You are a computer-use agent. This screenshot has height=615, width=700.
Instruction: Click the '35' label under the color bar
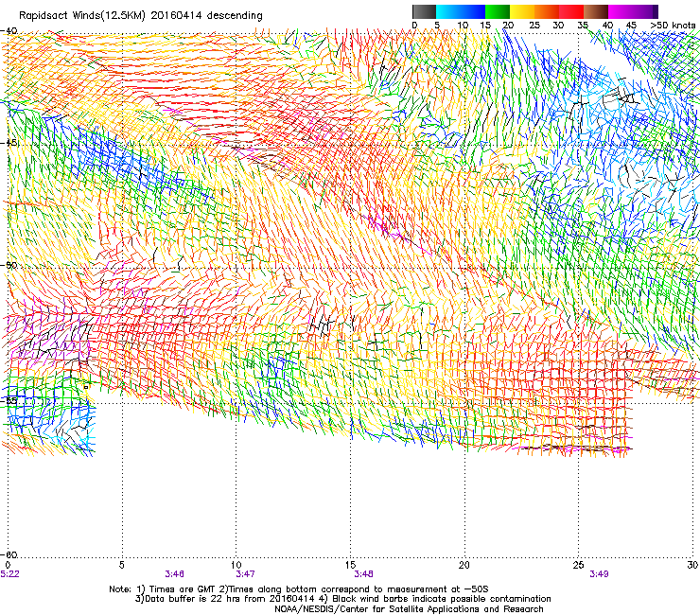click(x=583, y=26)
